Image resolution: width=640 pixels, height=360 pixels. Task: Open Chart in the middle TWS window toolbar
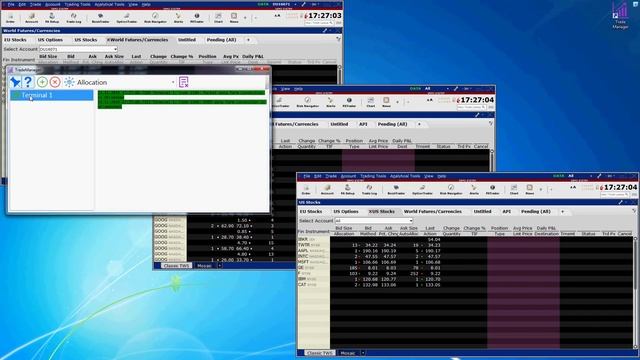coord(371,102)
